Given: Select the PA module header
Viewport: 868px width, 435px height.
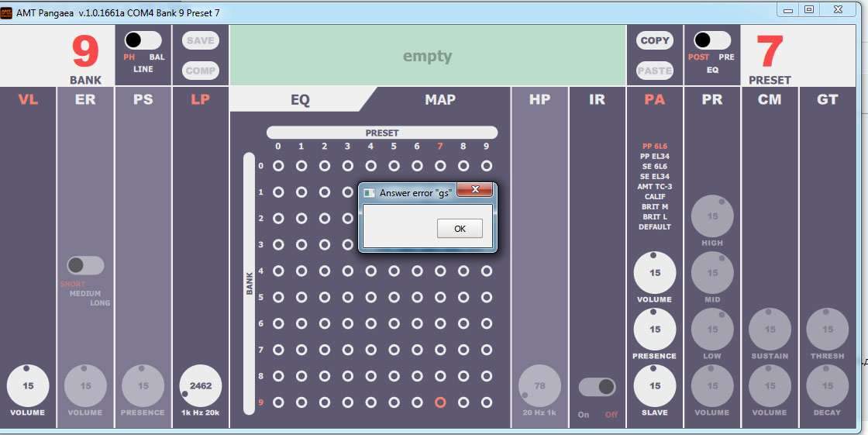Looking at the screenshot, I should coord(655,100).
